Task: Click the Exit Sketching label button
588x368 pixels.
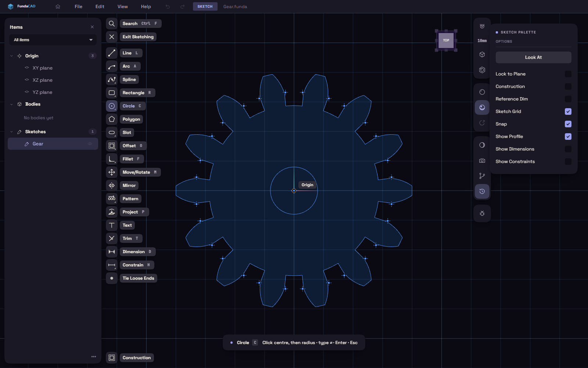Action: pyautogui.click(x=138, y=37)
